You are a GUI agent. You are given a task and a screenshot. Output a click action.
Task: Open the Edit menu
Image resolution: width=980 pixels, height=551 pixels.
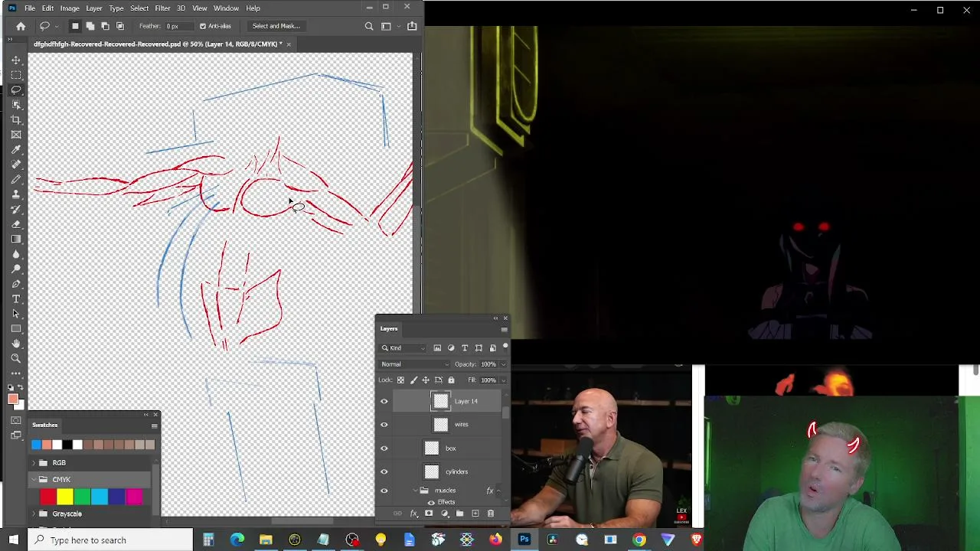click(47, 8)
